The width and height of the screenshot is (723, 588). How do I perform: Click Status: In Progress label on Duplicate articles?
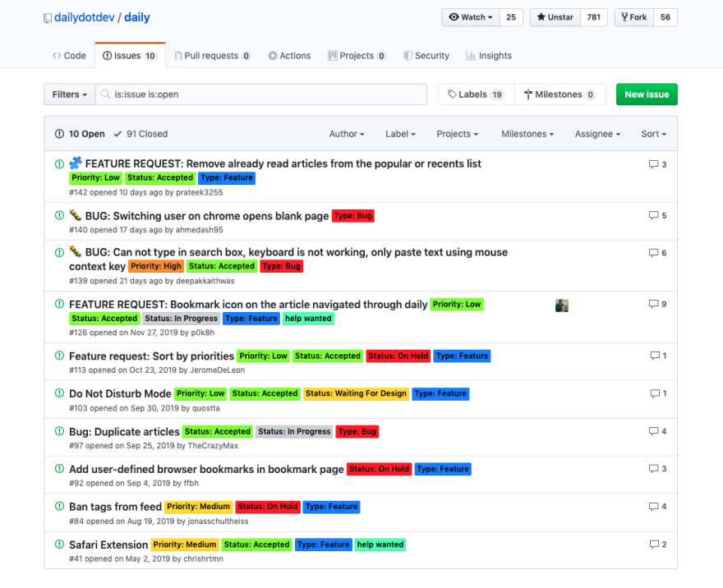[294, 432]
